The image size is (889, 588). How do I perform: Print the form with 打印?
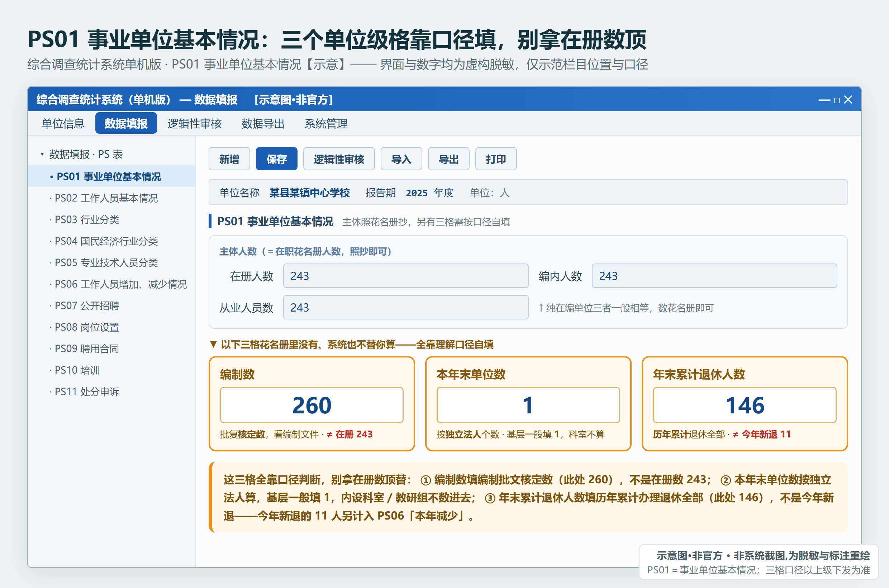[496, 159]
